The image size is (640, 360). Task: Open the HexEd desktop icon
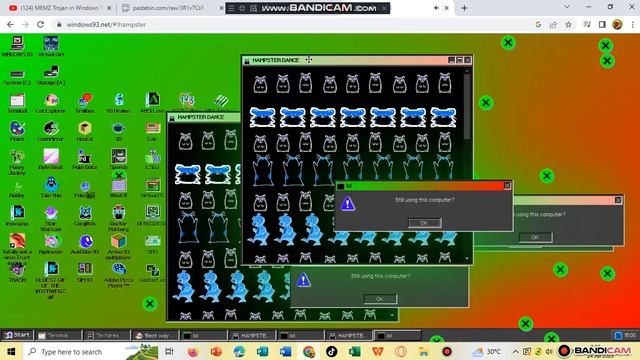click(x=85, y=131)
